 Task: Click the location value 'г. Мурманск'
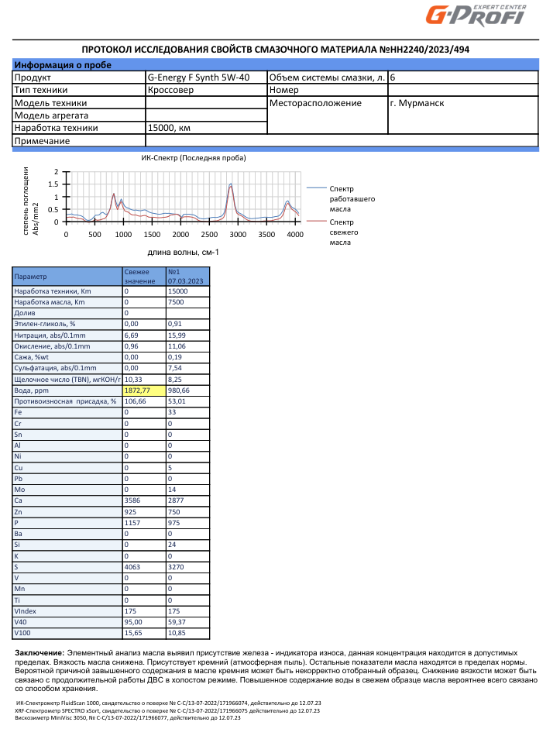pyautogui.click(x=417, y=103)
